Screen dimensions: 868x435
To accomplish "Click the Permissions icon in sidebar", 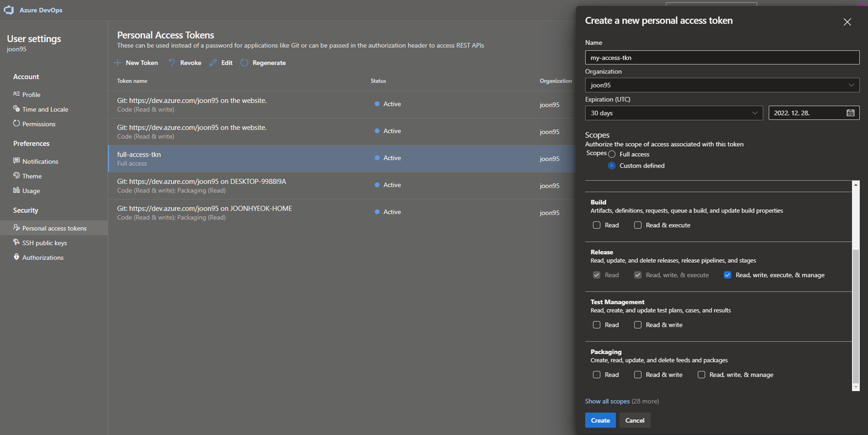I will [16, 124].
